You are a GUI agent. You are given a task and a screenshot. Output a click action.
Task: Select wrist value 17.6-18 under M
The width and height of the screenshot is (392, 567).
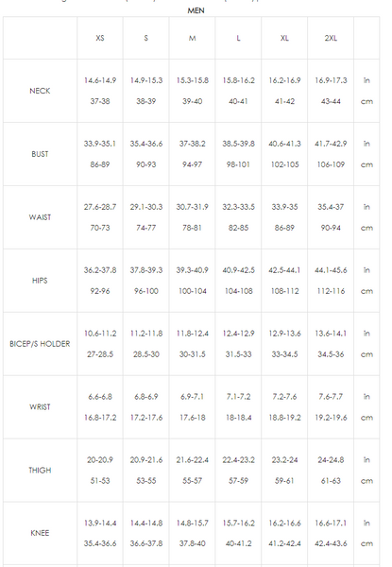click(192, 418)
